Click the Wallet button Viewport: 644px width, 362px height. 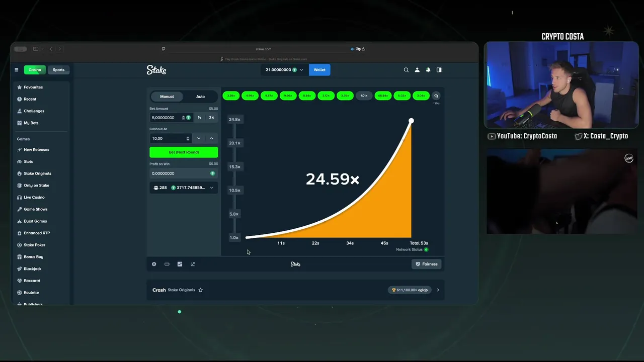(319, 70)
